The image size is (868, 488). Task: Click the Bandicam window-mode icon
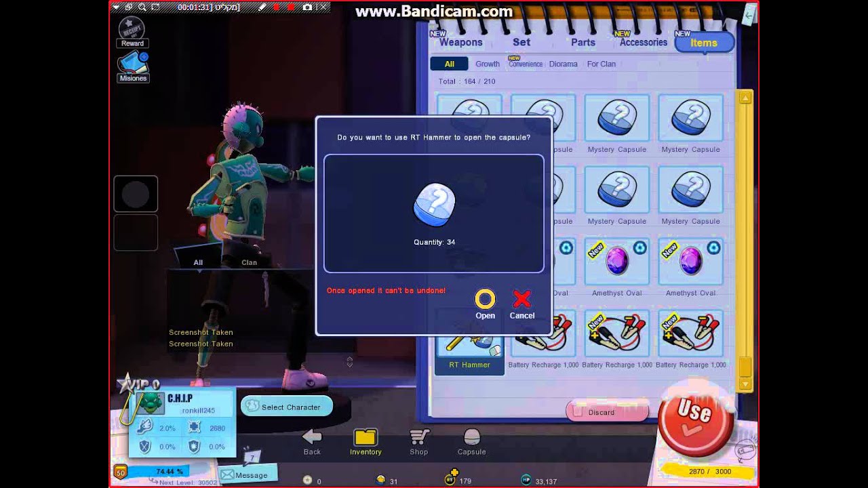coord(129,7)
